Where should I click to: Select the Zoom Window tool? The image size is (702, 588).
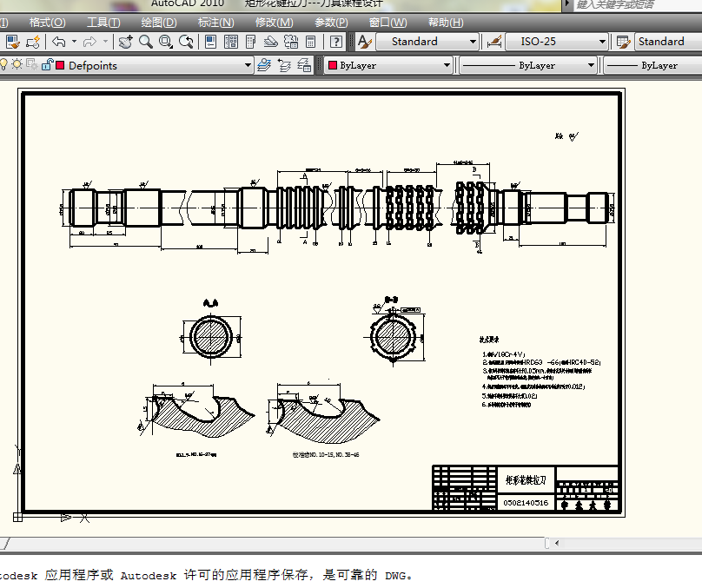pos(166,42)
